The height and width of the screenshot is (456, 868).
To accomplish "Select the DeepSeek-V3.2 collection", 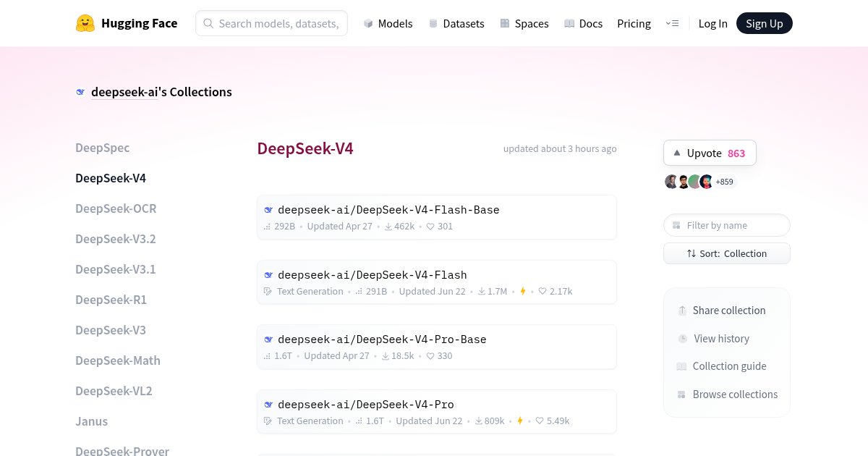I will [116, 239].
